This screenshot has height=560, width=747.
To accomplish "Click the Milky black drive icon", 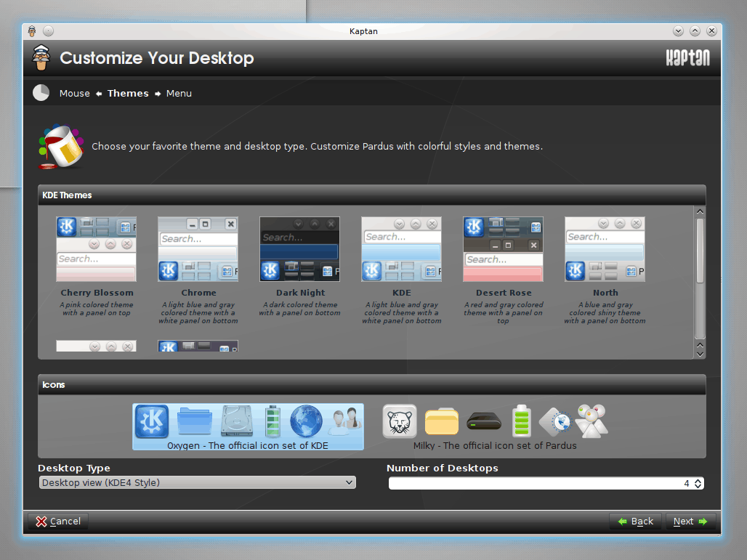I will click(x=484, y=421).
